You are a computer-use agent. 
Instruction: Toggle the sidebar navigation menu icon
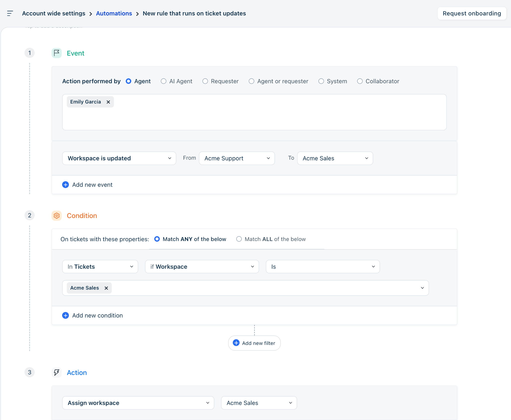(x=10, y=13)
